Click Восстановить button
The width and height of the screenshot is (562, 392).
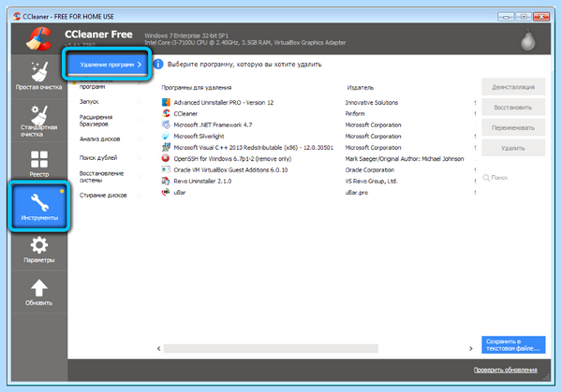513,108
